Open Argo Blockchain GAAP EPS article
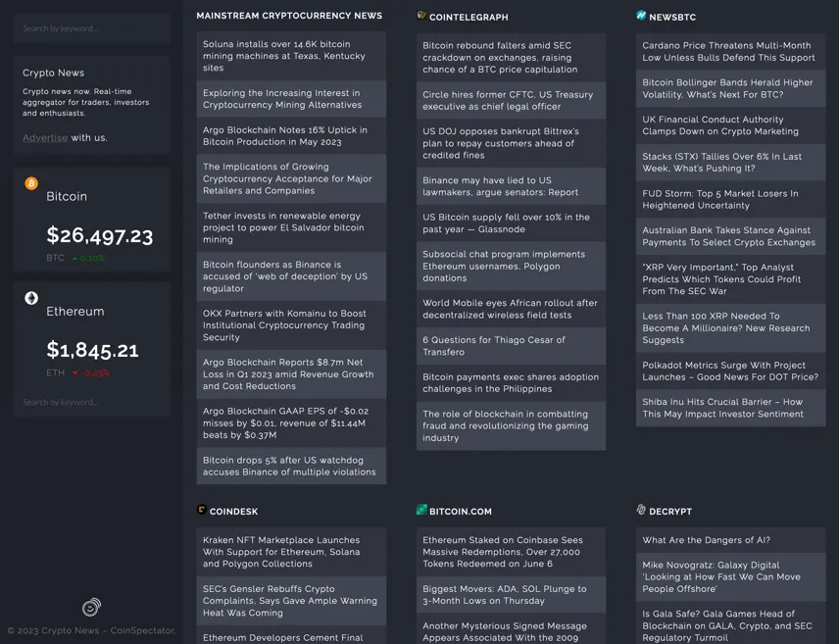Viewport: 839px width, 644px height. click(x=291, y=422)
